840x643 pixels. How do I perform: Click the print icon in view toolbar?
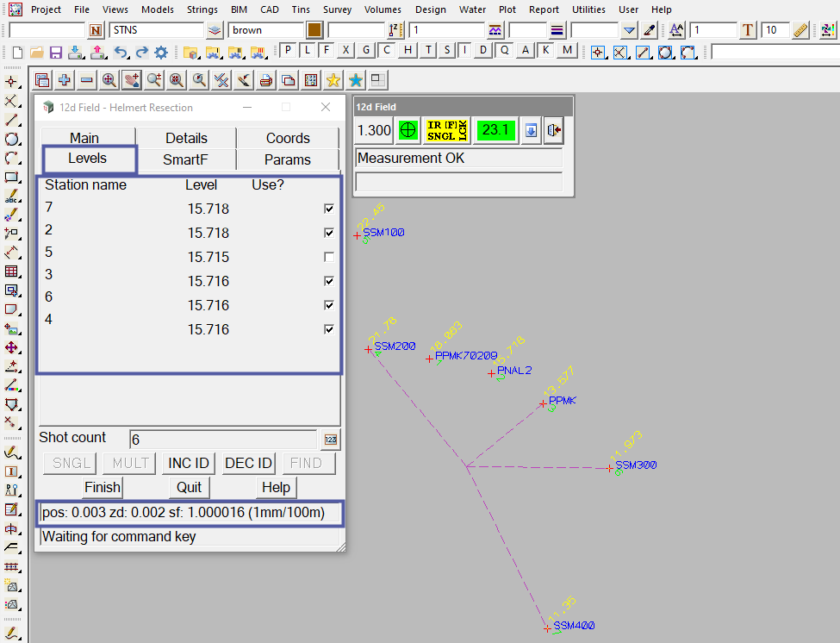click(x=266, y=80)
